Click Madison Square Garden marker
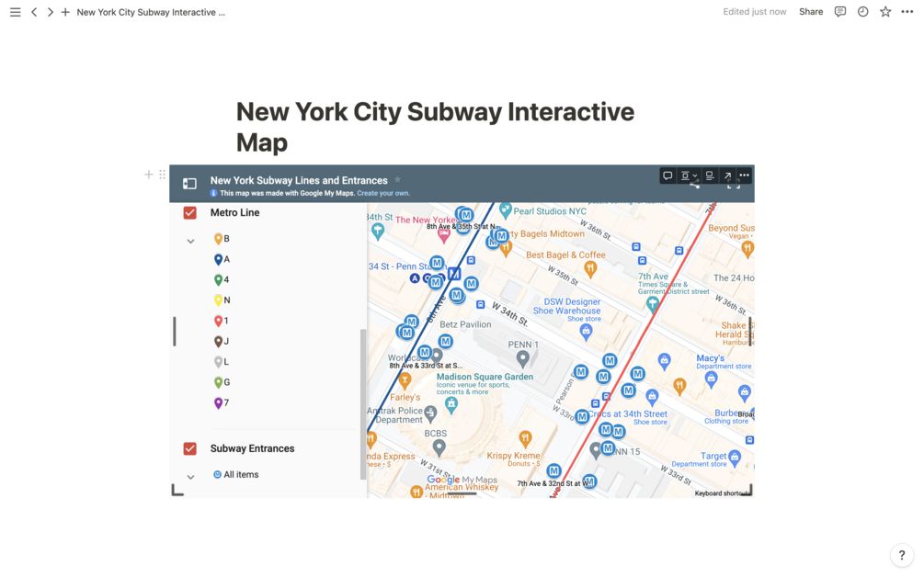This screenshot has height=577, width=924. tap(451, 404)
